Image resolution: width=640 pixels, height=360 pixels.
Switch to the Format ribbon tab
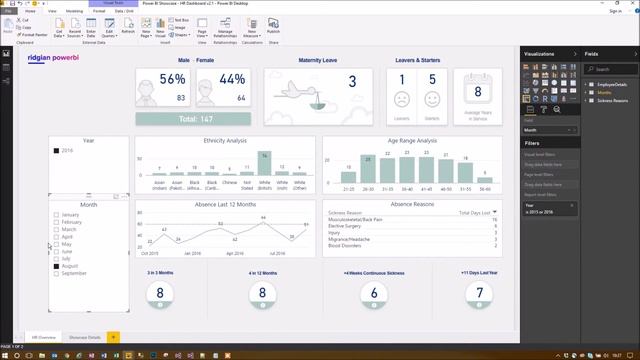pos(99,11)
